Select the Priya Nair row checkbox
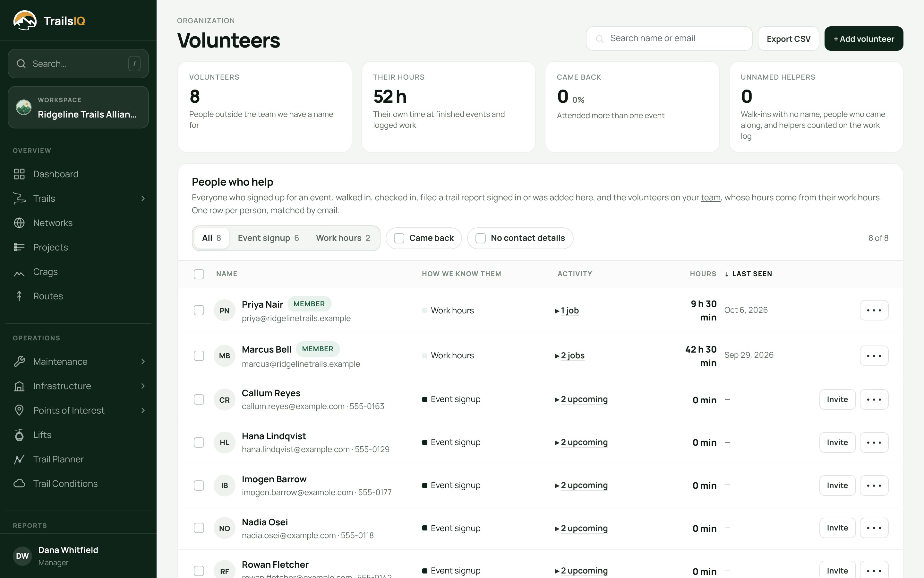Screen dimensions: 924x578 [199, 311]
